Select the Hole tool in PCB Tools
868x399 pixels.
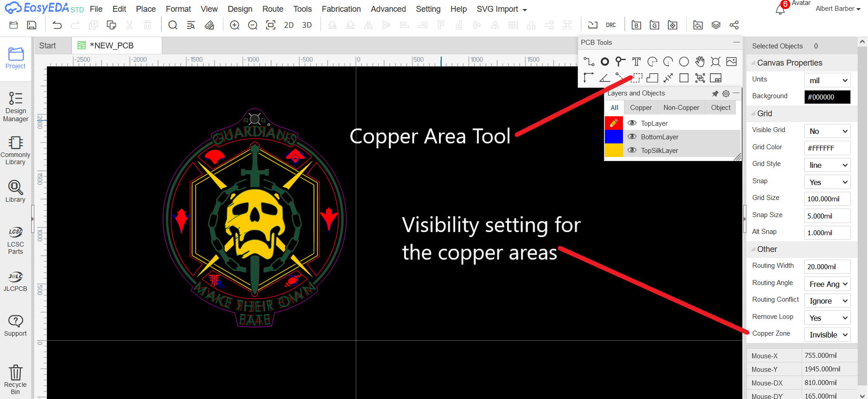[x=716, y=62]
